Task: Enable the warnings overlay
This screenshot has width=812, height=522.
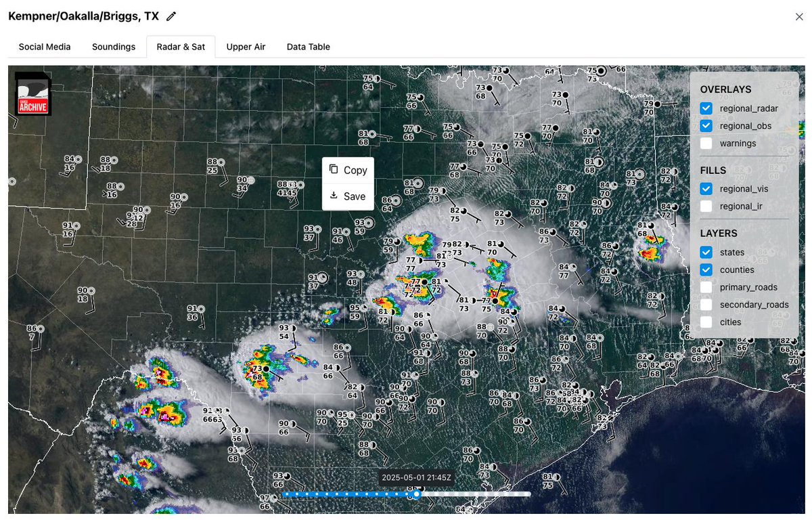Action: [x=706, y=144]
